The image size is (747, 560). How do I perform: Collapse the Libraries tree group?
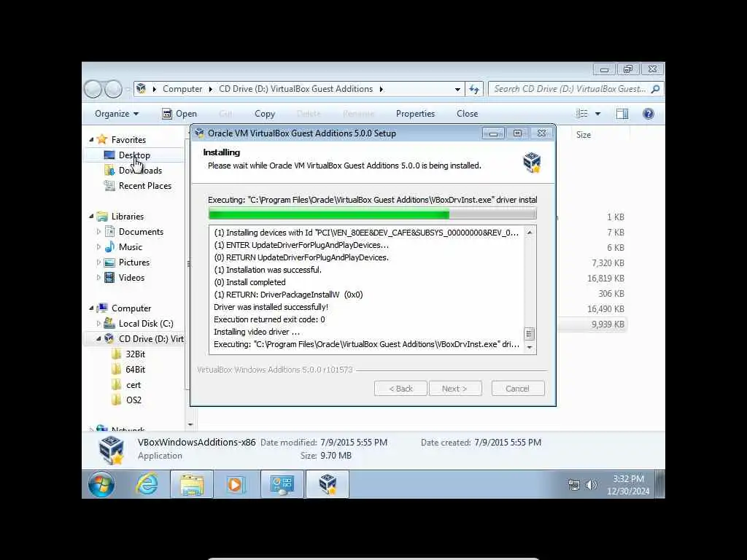pos(91,216)
